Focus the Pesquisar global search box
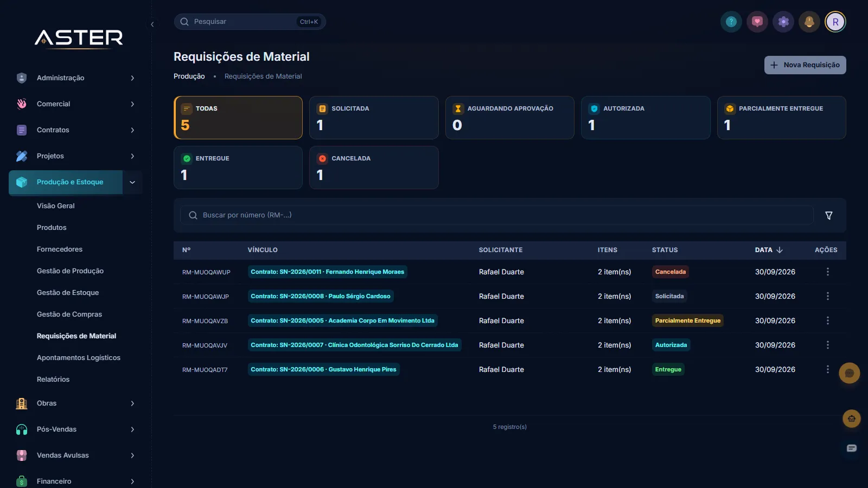868x488 pixels. coord(250,22)
